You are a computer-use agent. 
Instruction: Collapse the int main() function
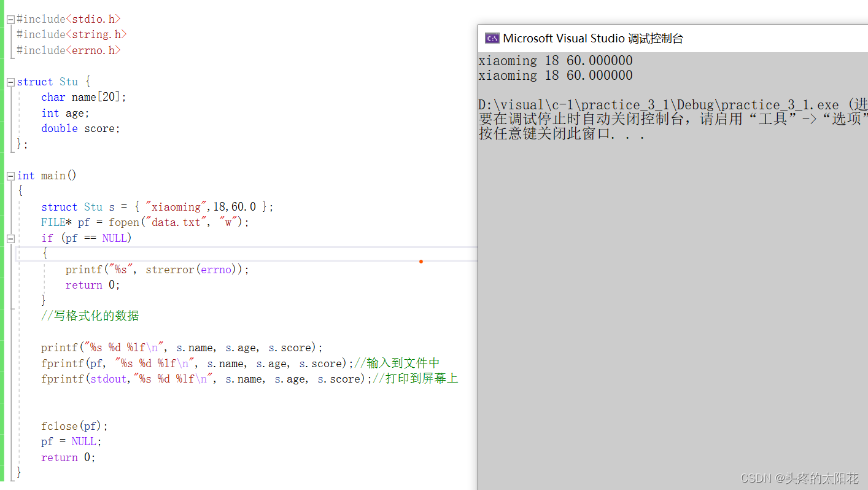[x=10, y=176]
